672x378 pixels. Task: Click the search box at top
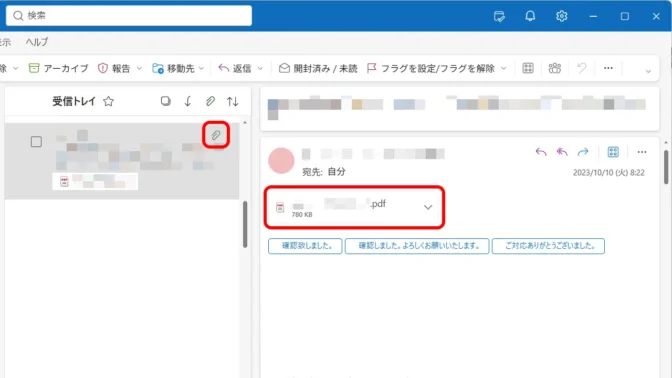(x=129, y=15)
